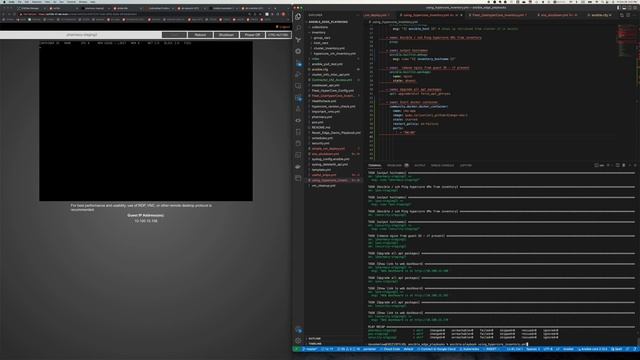Open important_vms.yml in the Explorer
The width and height of the screenshot is (640, 360).
(325, 112)
